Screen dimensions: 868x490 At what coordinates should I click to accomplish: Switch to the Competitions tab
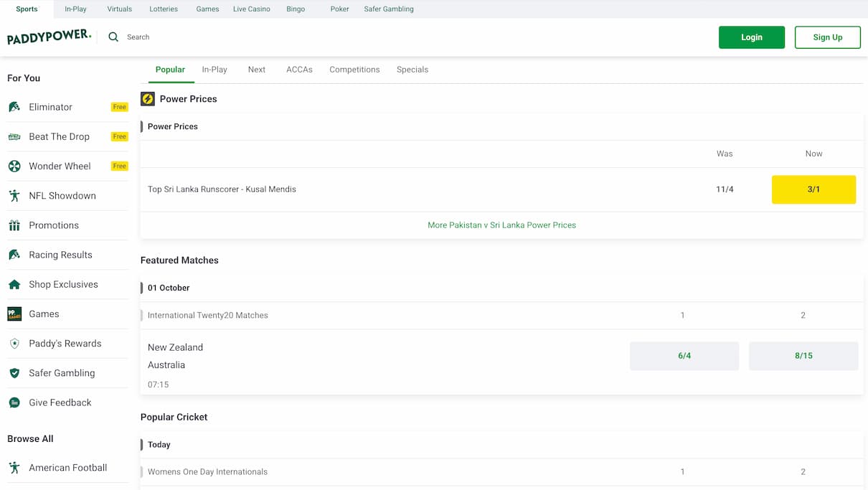(x=354, y=70)
